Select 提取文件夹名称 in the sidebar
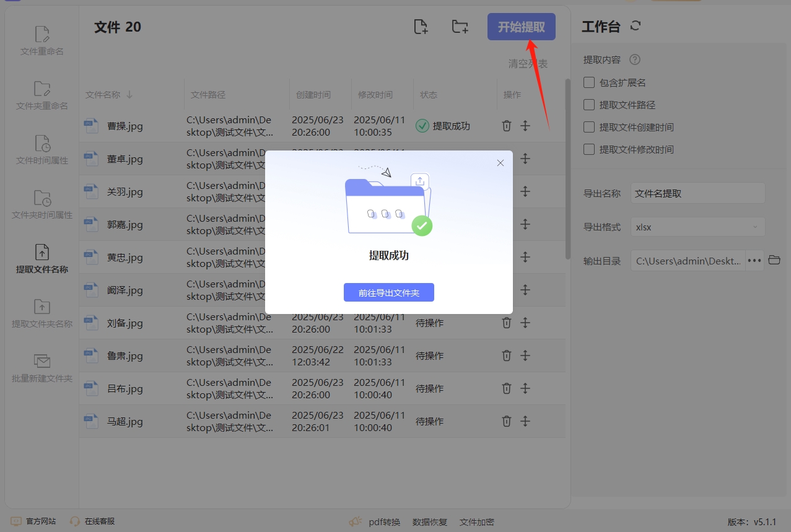Image resolution: width=791 pixels, height=532 pixels. pos(42,313)
